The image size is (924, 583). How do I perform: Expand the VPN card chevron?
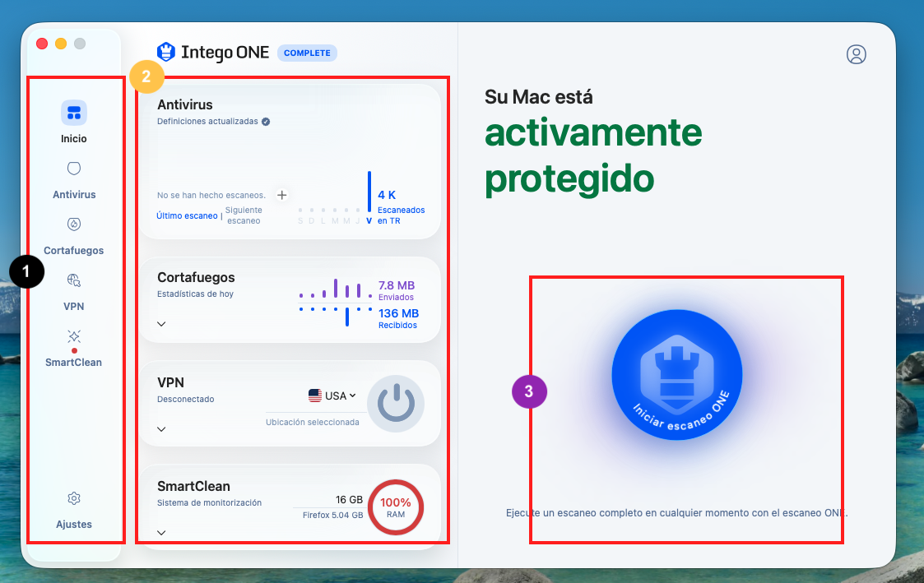(x=161, y=429)
